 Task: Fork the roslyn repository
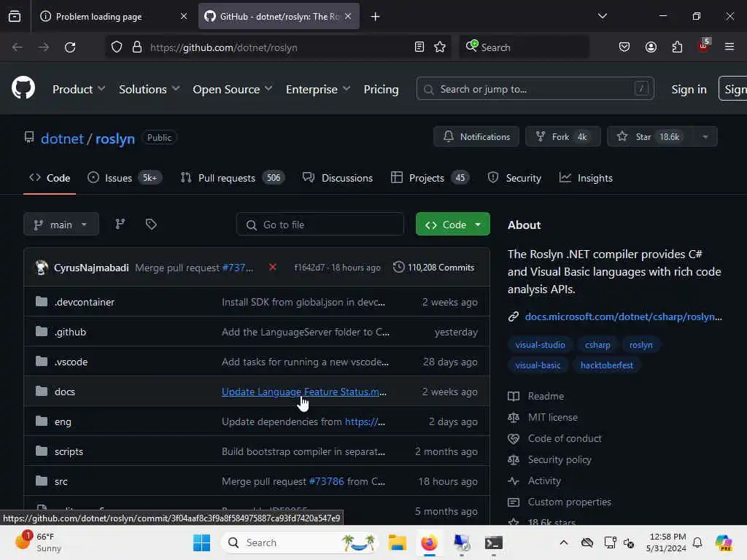(x=562, y=136)
